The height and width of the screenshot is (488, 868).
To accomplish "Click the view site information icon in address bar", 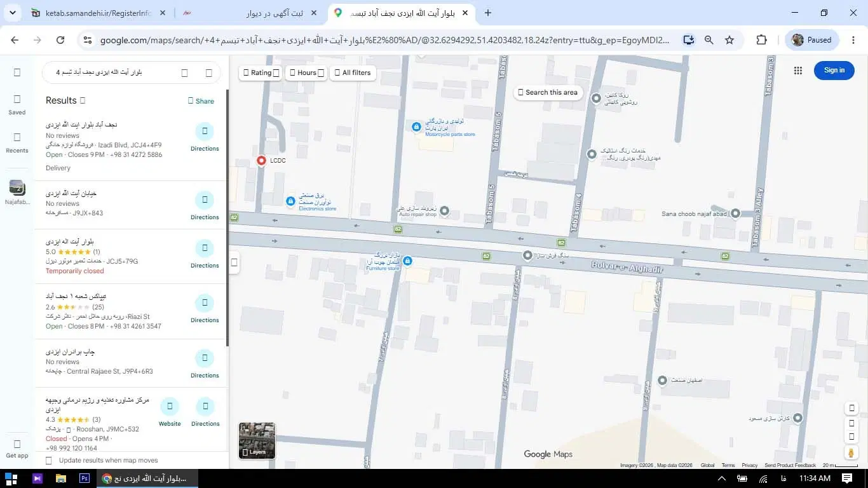I will pos(88,40).
